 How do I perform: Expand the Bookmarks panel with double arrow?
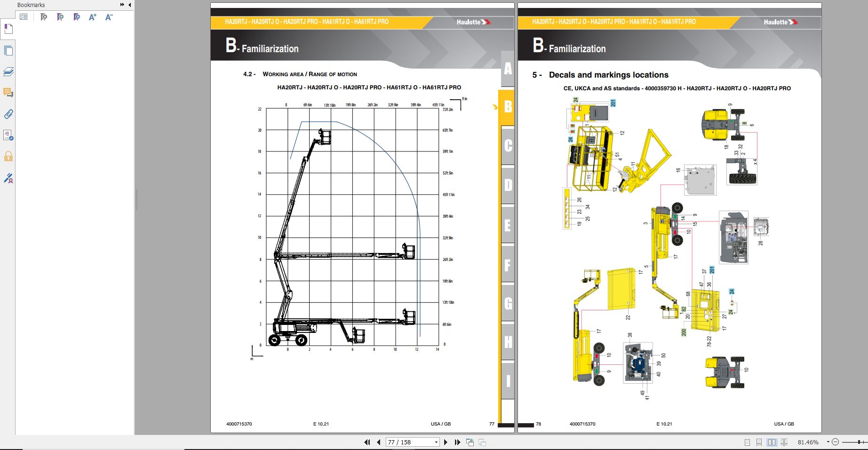(x=122, y=5)
